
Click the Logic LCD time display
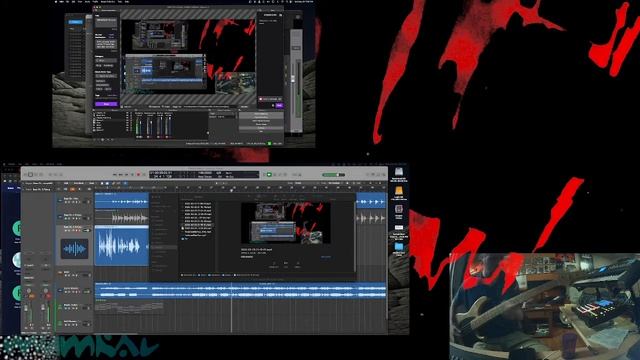pos(204,175)
